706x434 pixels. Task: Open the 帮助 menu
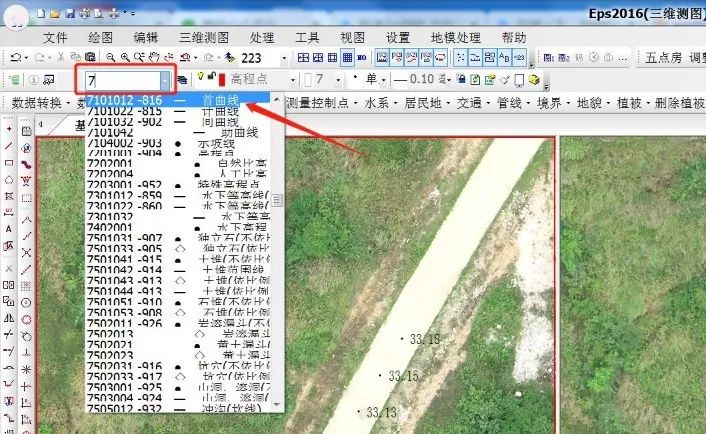[x=514, y=38]
